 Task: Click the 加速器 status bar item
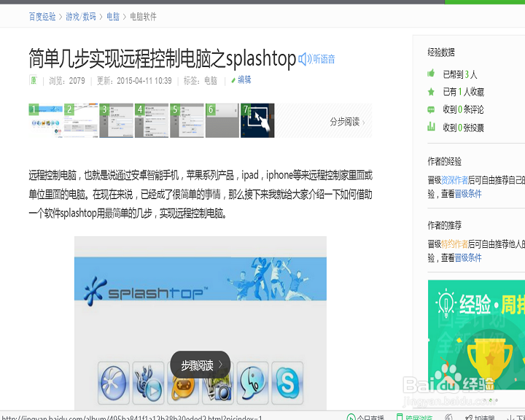click(x=480, y=417)
